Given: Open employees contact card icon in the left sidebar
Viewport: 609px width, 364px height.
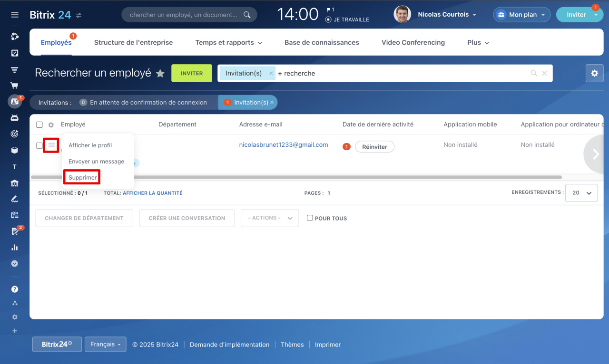Looking at the screenshot, I should tap(15, 102).
